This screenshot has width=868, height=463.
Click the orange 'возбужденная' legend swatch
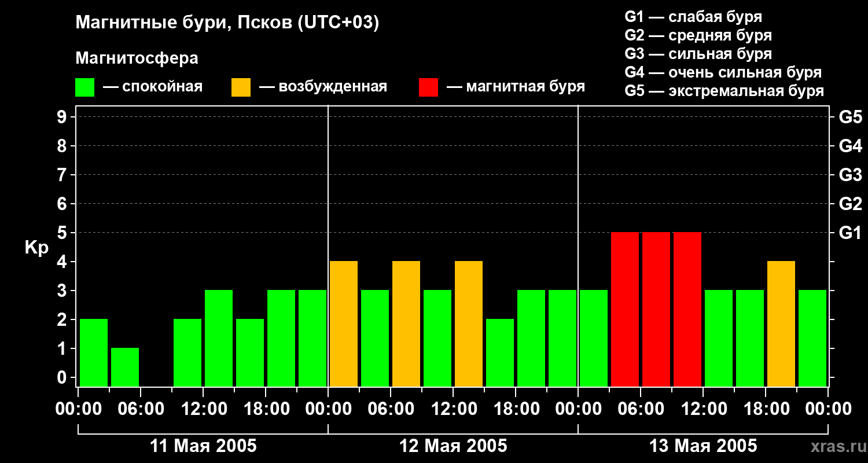241,87
